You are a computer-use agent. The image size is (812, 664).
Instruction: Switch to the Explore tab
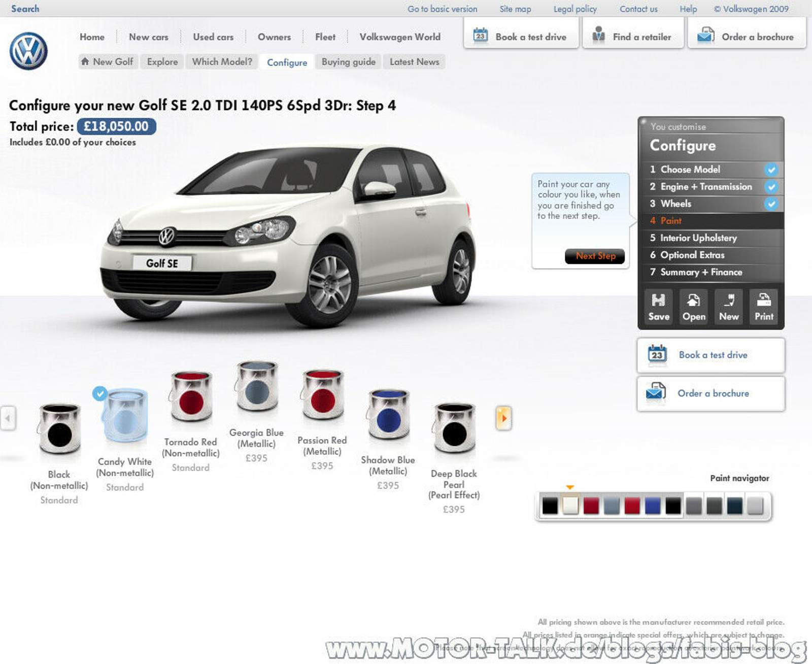pos(162,61)
